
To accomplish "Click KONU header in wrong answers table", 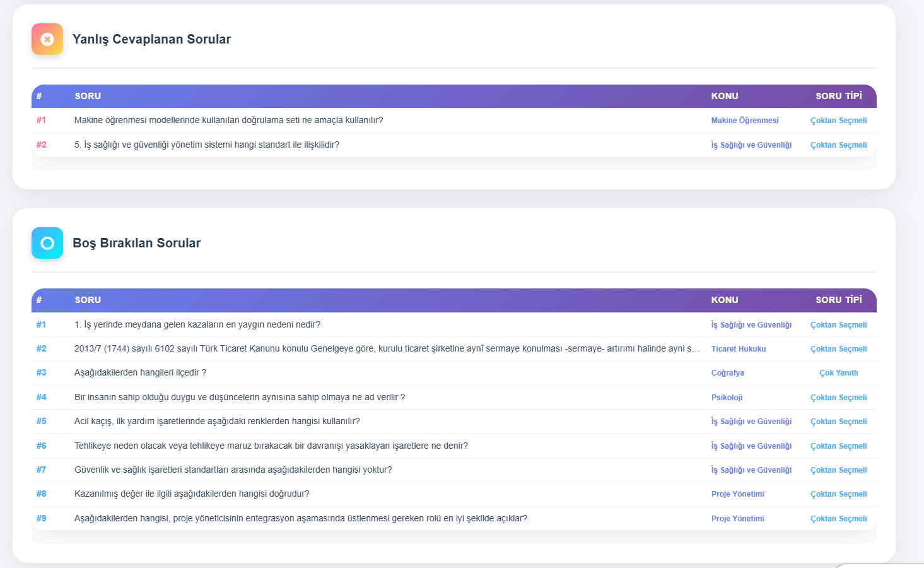I will 724,96.
